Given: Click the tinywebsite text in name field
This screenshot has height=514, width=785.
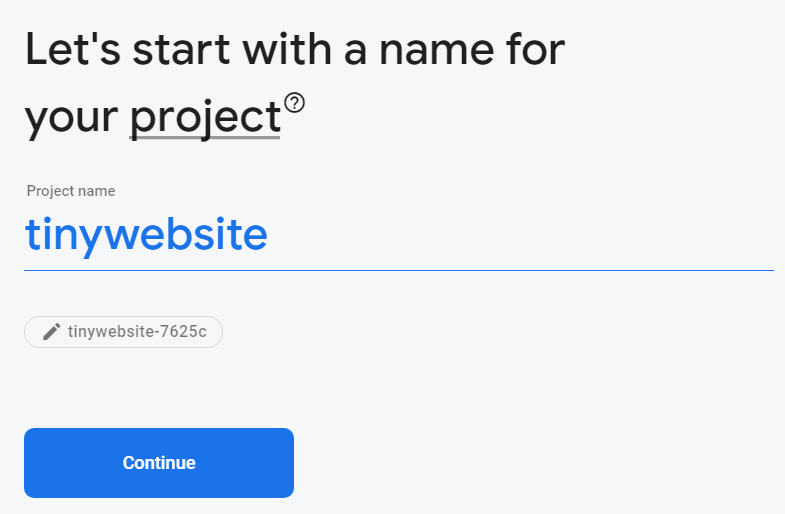Looking at the screenshot, I should [146, 234].
